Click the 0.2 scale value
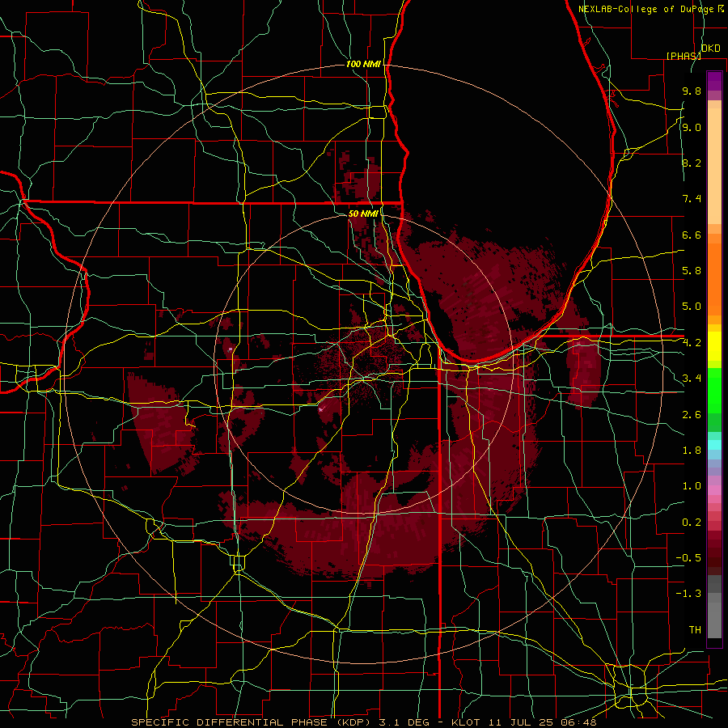Image resolution: width=728 pixels, height=728 pixels. (692, 523)
